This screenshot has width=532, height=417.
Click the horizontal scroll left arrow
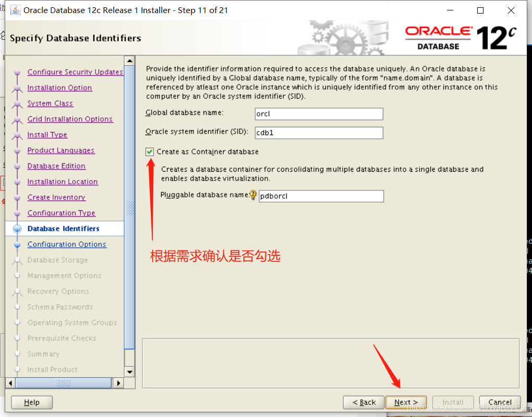click(10, 383)
